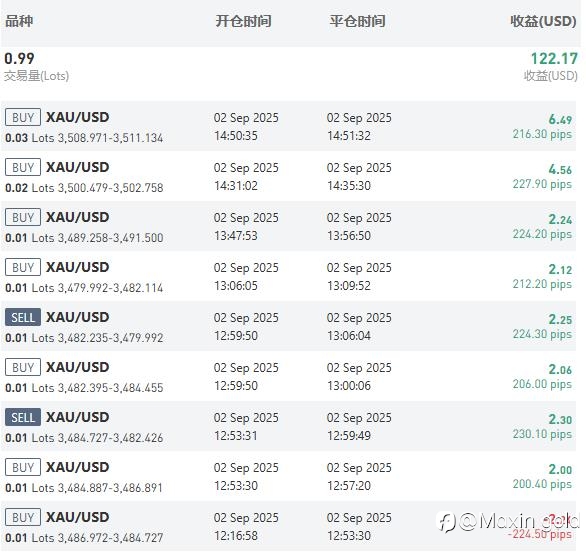Click the BUY badge on the 12:16:58 trade
Viewport: 586px width, 557px height.
23,517
